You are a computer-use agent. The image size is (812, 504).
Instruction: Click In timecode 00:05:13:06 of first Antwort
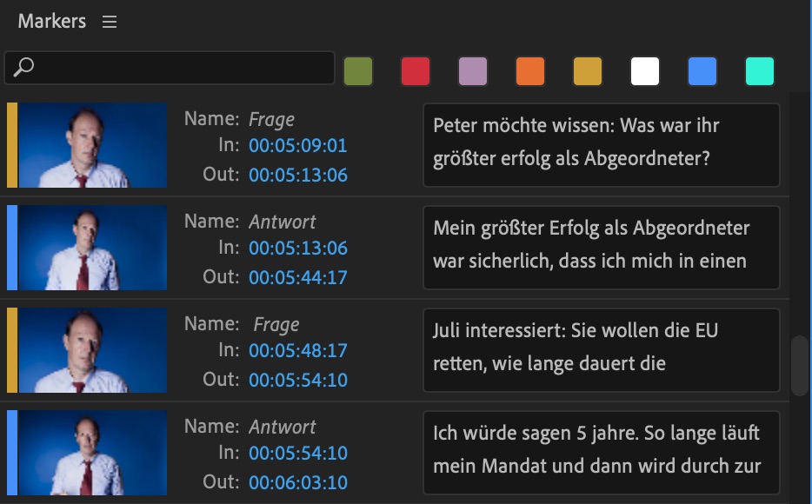[297, 248]
